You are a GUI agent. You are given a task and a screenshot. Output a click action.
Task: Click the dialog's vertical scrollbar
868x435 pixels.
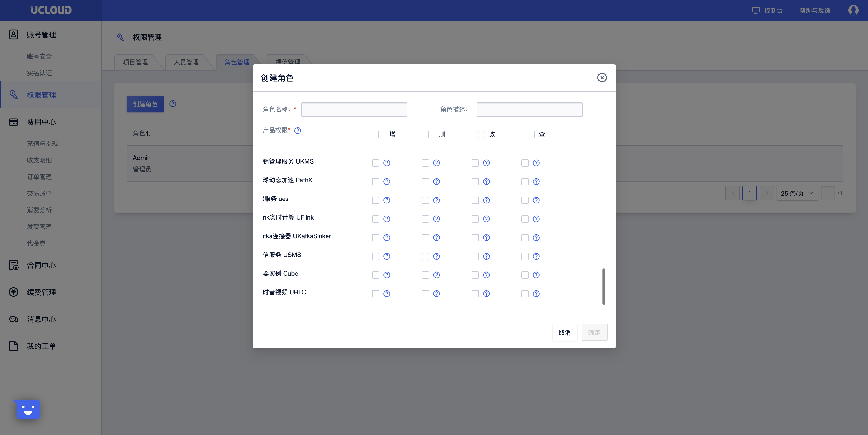(x=603, y=287)
